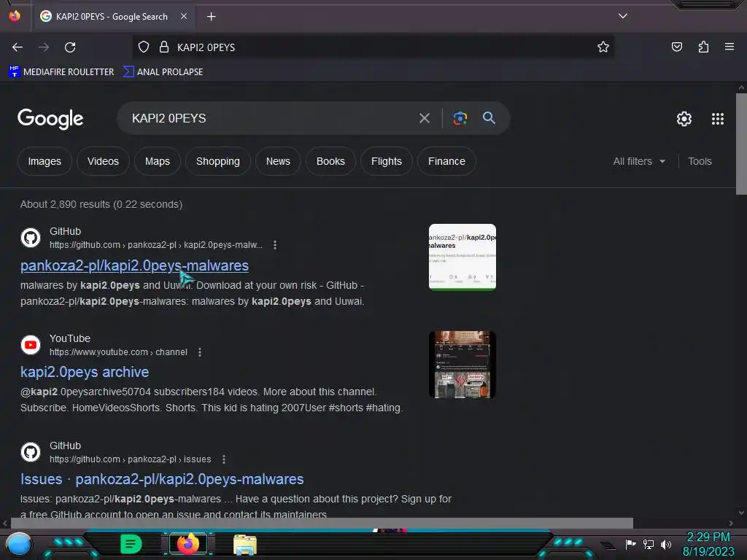
Task: Go back with the browser back arrow
Action: (x=18, y=47)
